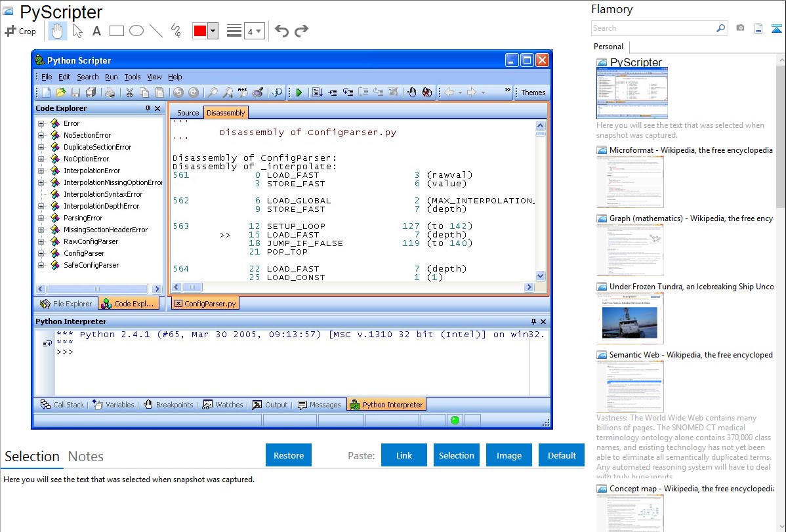The image size is (786, 532).
Task: Click the Copy icon
Action: (144, 92)
